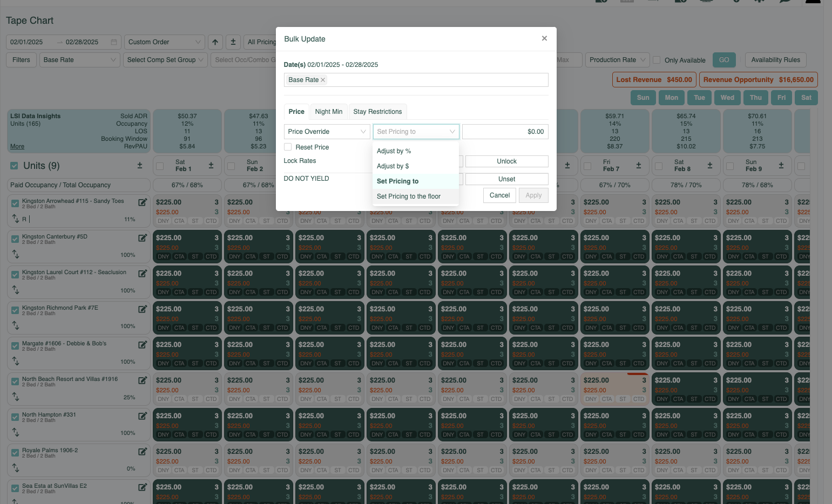Expand Select Comp Set Group dropdown
This screenshot has width=832, height=504.
(x=165, y=60)
